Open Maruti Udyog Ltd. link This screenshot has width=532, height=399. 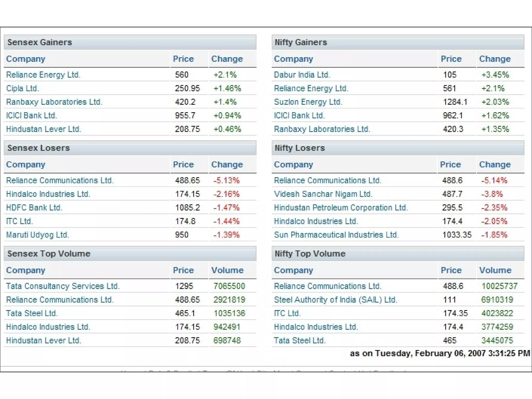(x=37, y=235)
